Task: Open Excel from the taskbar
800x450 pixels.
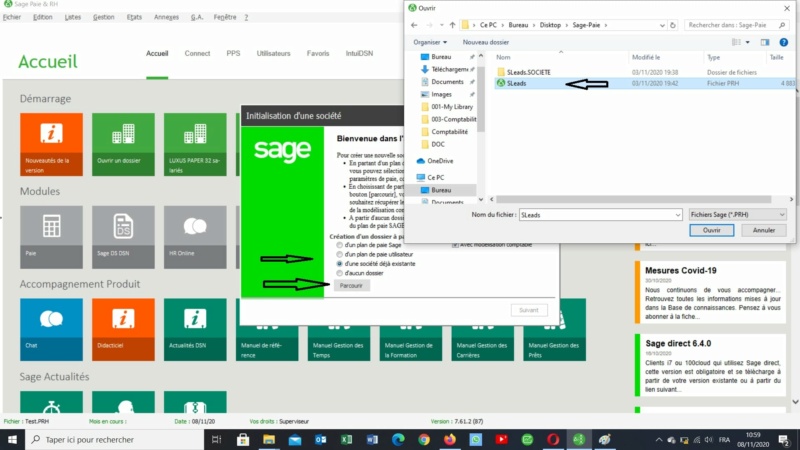Action: (x=346, y=439)
